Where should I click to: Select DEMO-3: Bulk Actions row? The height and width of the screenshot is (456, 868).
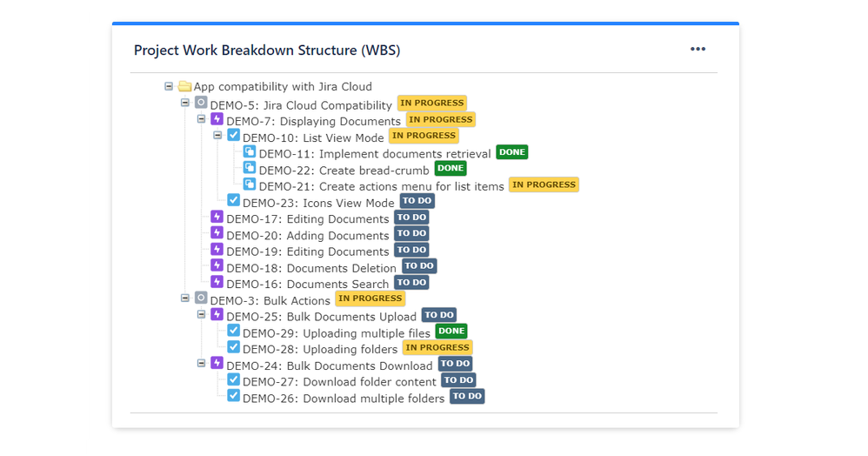[270, 301]
